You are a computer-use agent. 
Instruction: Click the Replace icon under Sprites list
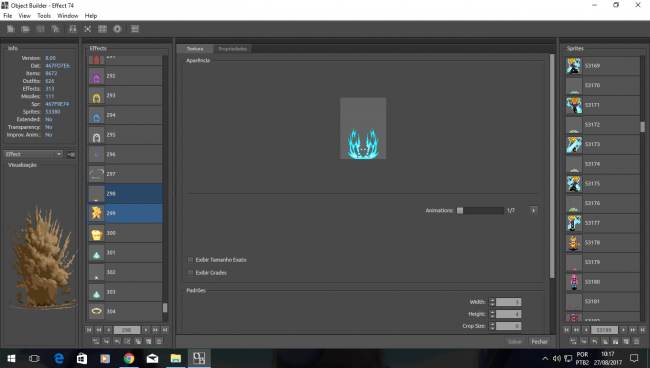pyautogui.click(x=573, y=341)
